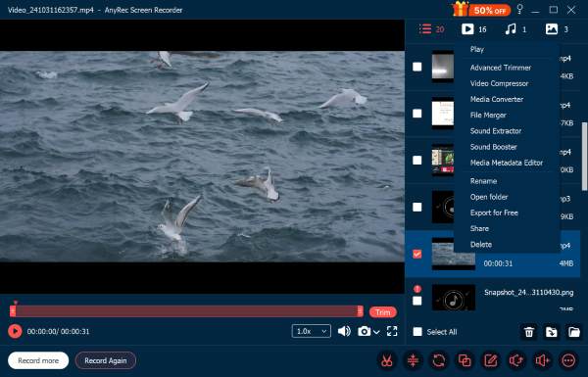588x377 pixels.
Task: Choose Play from the context menu
Action: pyautogui.click(x=477, y=49)
